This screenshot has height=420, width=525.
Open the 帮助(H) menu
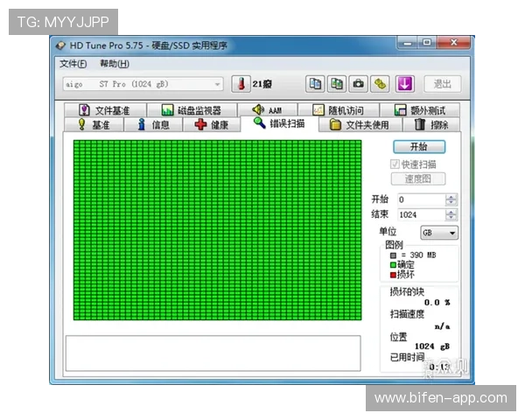[x=115, y=64]
